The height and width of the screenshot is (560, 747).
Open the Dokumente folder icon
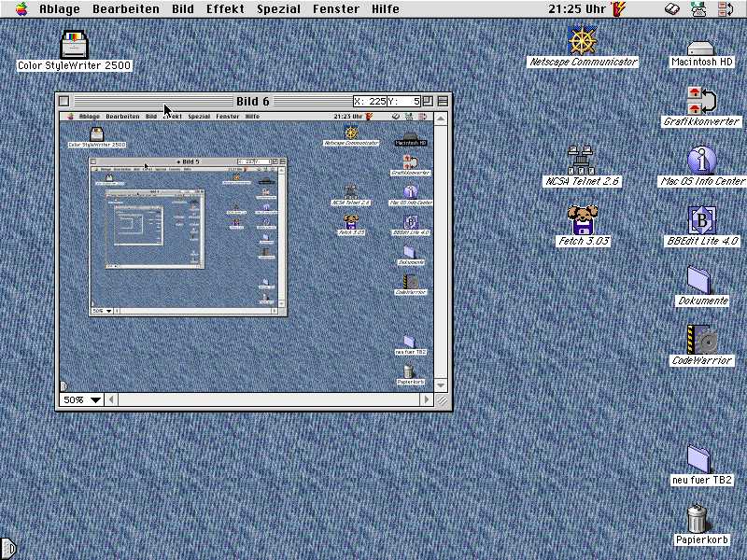coord(700,280)
